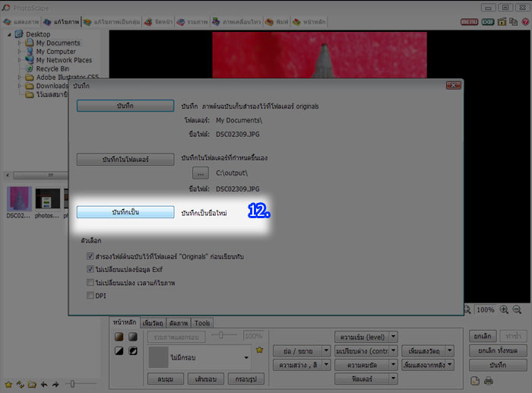Click the favorites star icon at bottom left
The image size is (532, 393).
coord(8,385)
